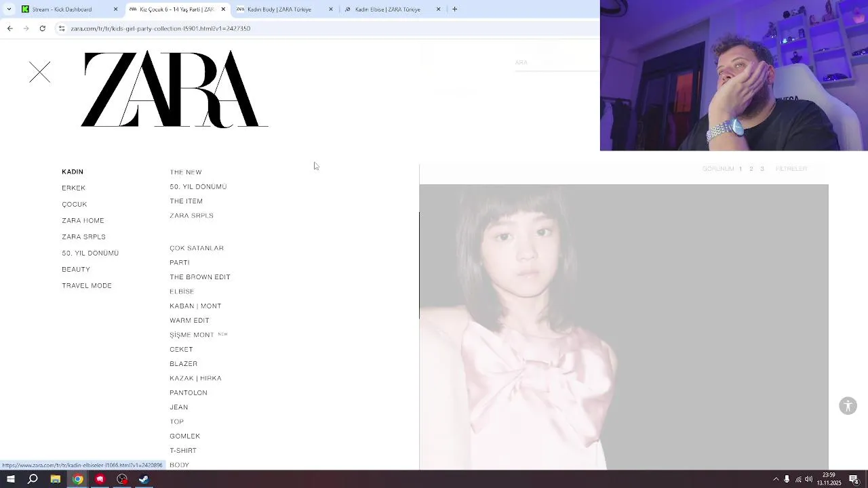Close the Kadın Elbise tab

438,9
